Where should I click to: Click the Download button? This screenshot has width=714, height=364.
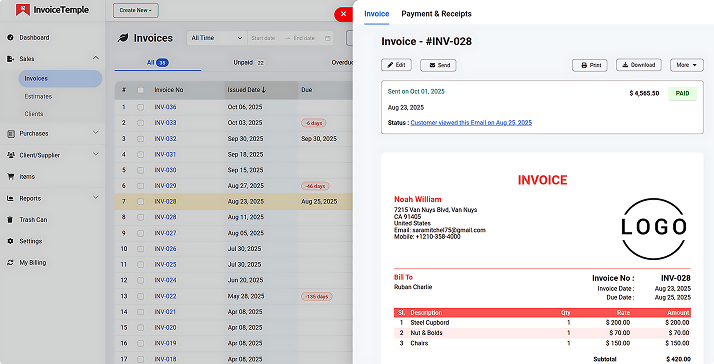[x=638, y=65]
